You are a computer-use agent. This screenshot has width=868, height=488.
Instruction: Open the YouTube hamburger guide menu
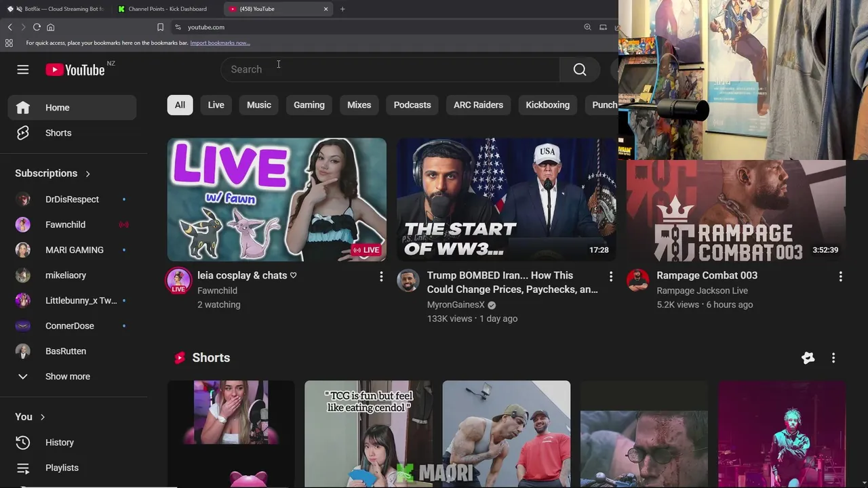point(23,70)
